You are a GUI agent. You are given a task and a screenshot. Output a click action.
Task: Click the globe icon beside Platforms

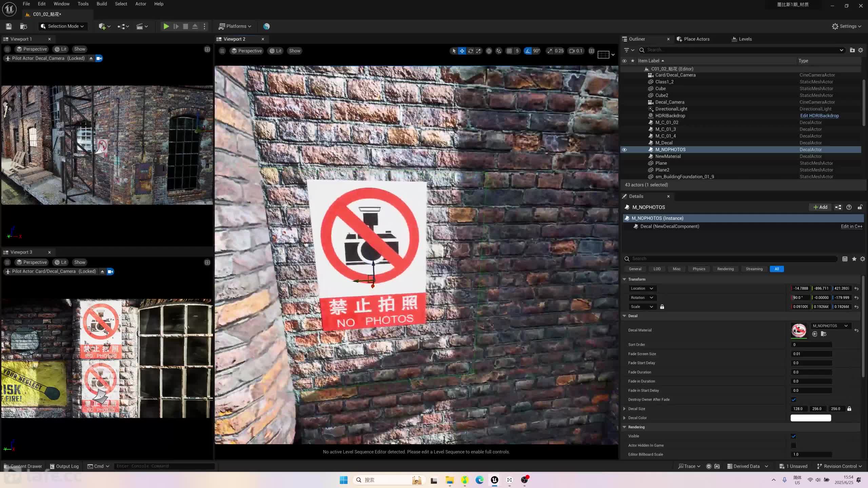267,26
